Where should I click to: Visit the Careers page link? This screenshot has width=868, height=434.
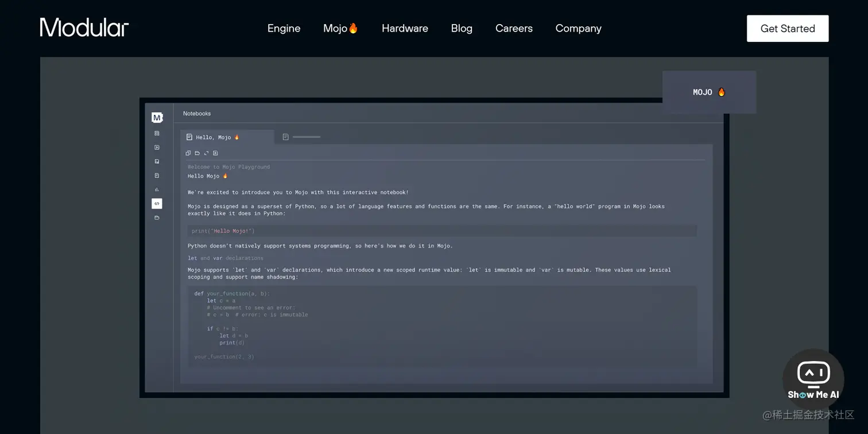point(514,28)
